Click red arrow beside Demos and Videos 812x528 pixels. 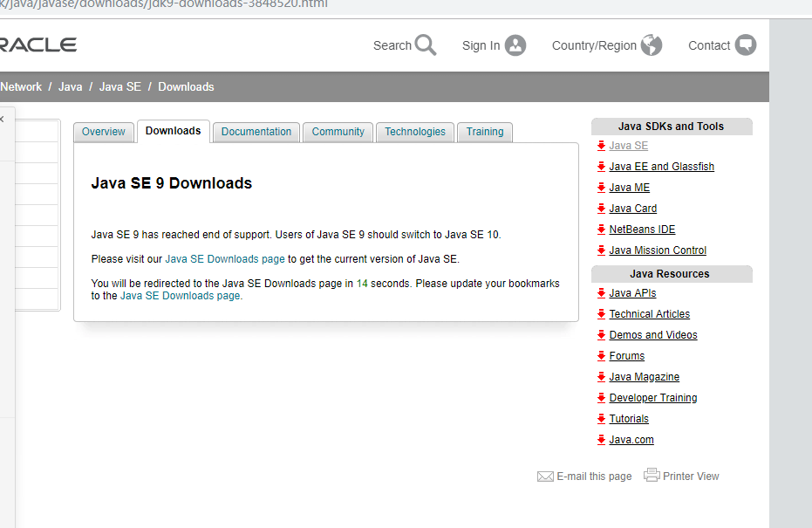pos(601,335)
